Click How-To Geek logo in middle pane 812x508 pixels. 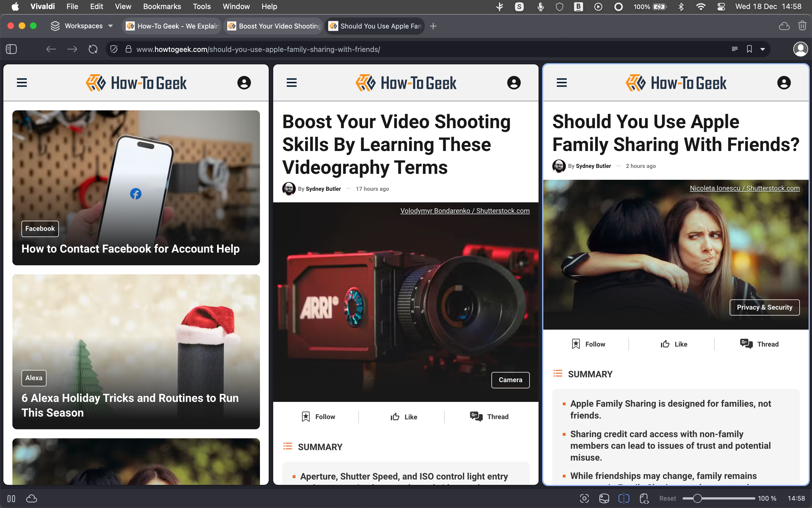[x=406, y=83]
